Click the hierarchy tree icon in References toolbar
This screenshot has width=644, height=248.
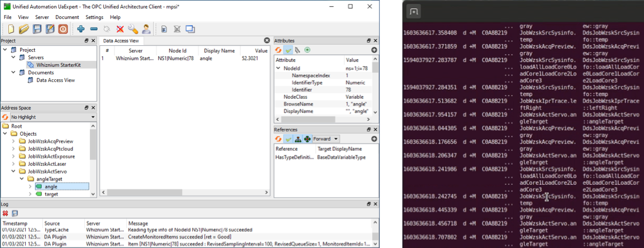[298, 139]
